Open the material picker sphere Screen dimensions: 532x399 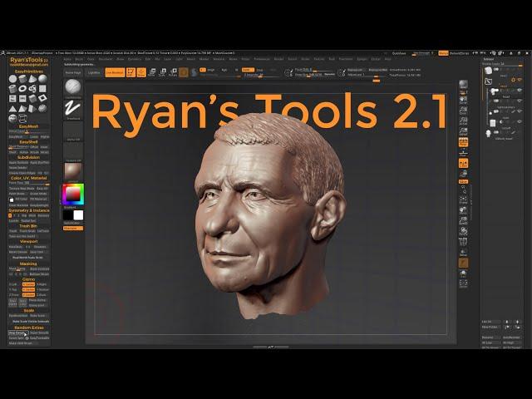point(73,171)
